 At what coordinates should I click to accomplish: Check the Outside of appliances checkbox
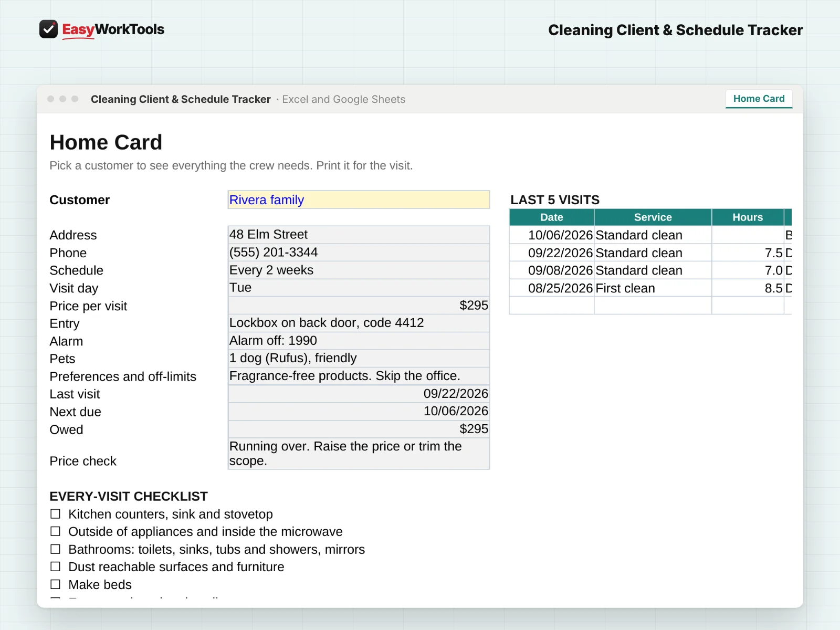tap(55, 531)
